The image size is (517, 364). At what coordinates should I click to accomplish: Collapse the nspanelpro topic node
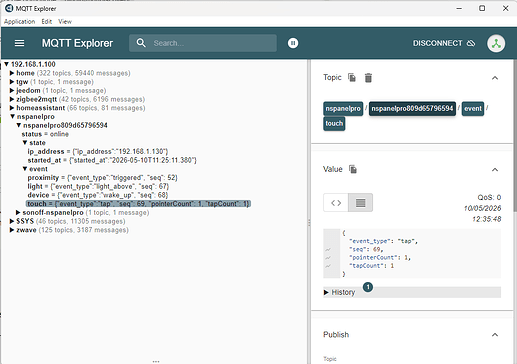point(12,116)
